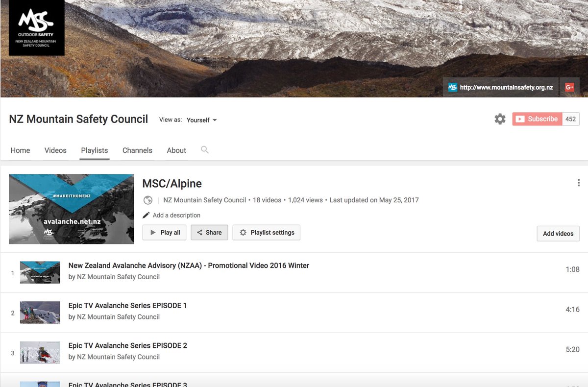
Task: Open the Epic TV EPISODE 2 thumbnail
Action: [x=40, y=353]
